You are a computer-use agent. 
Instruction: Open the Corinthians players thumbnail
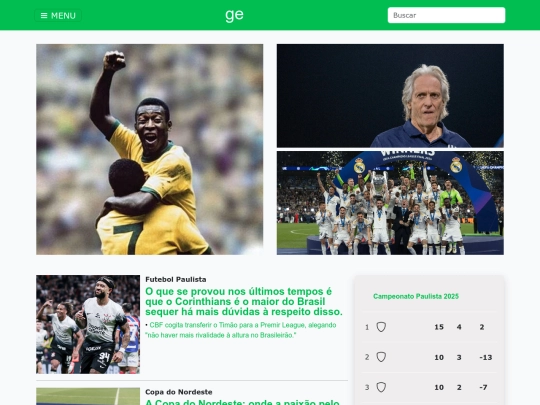[x=88, y=324]
